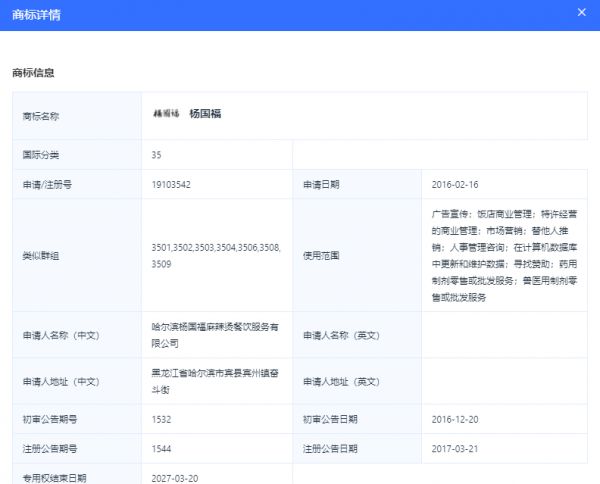The width and height of the screenshot is (600, 484).
Task: Select applicant name 哈尔滨杨国福麻辣烫餐饮服务有限公司
Action: [215, 335]
